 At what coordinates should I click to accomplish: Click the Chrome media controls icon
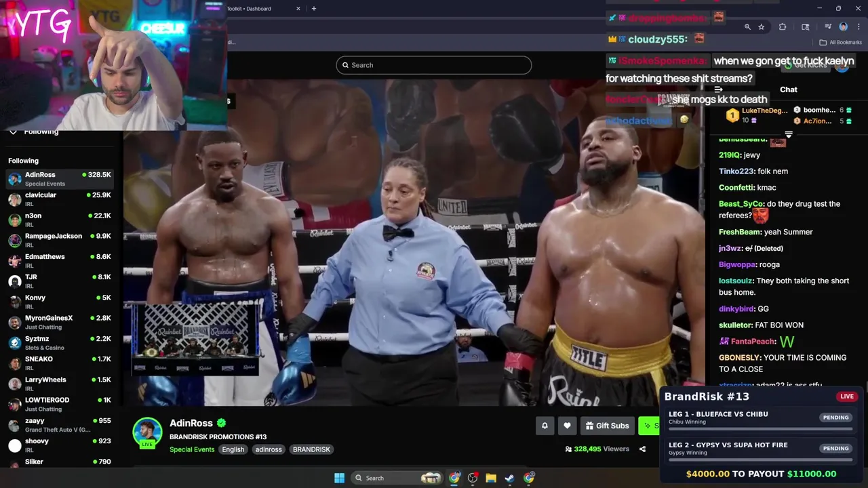click(828, 27)
